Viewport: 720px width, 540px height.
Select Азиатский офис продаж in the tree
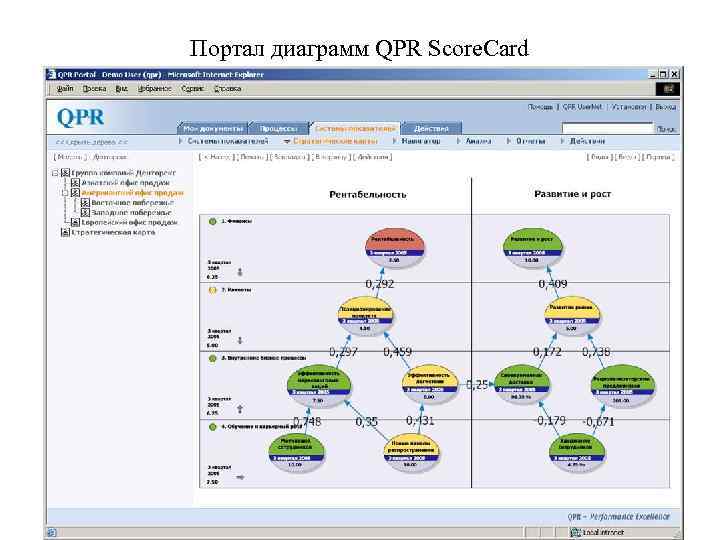click(125, 183)
